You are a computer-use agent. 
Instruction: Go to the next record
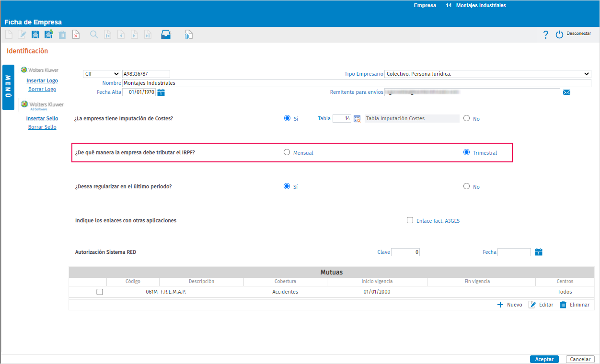[135, 34]
